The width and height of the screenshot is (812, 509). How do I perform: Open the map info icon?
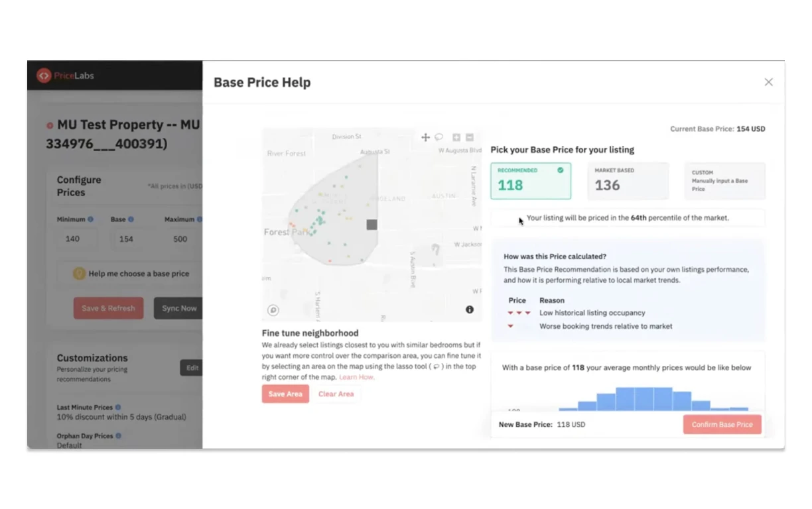[470, 310]
